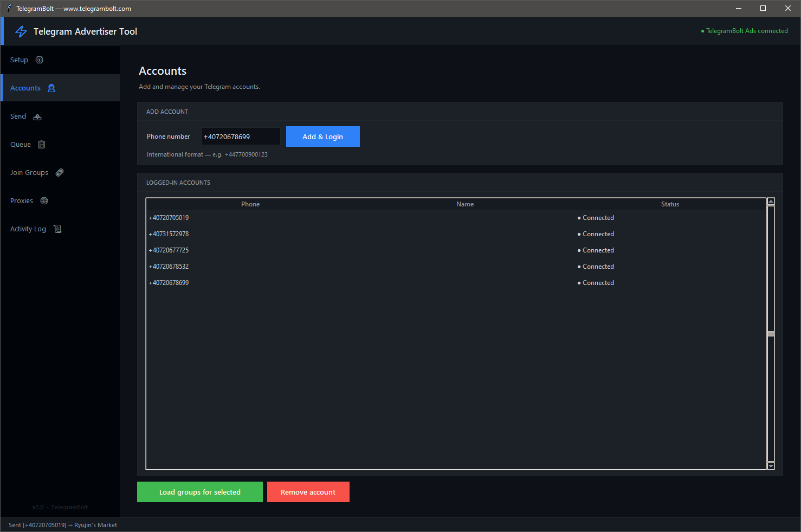Click Connected status of +40731572978
This screenshot has height=532, width=801.
pyautogui.click(x=596, y=234)
